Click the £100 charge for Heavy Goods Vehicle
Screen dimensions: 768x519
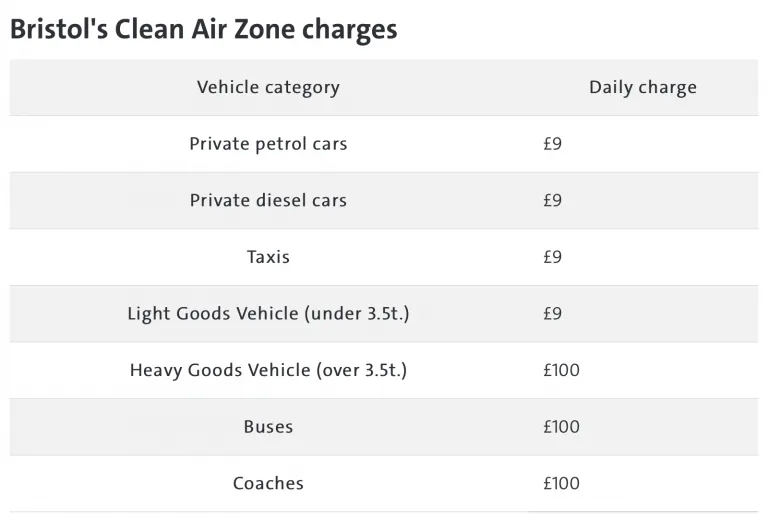(561, 370)
